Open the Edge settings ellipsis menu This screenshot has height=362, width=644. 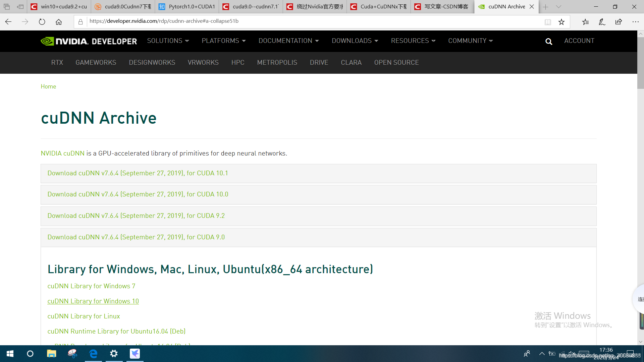636,22
